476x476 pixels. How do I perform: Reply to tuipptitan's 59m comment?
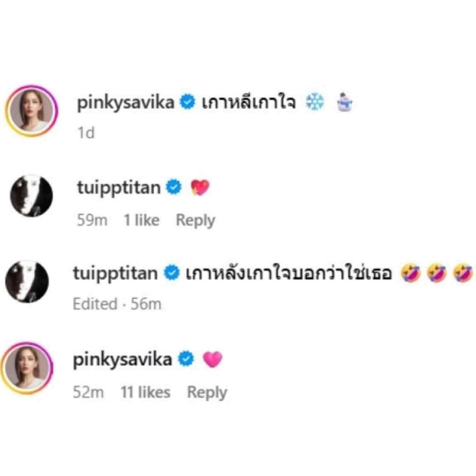pyautogui.click(x=196, y=220)
